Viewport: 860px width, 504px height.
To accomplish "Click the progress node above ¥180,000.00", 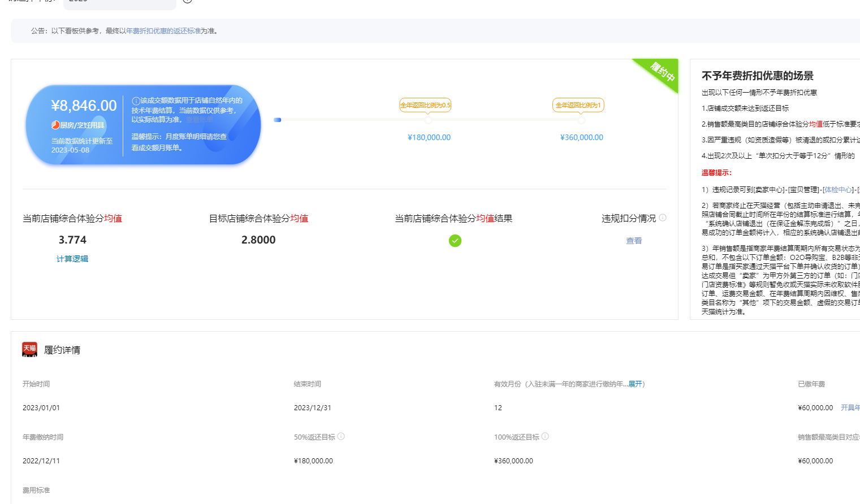I will click(428, 120).
